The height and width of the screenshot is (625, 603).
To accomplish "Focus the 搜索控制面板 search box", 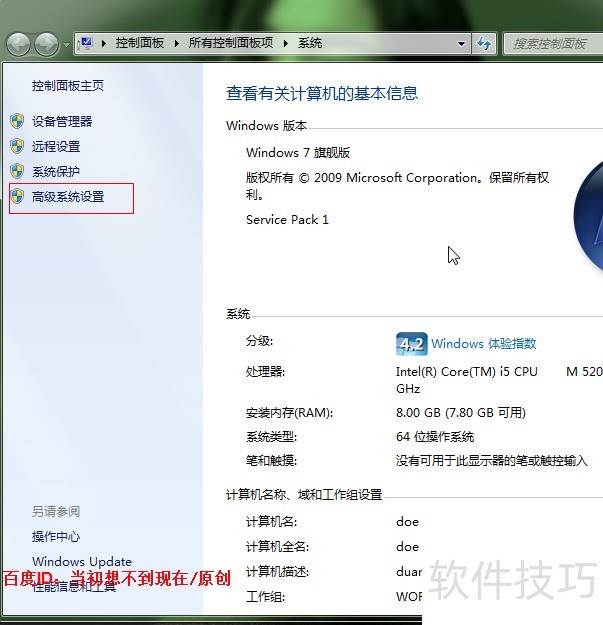I will pyautogui.click(x=553, y=43).
